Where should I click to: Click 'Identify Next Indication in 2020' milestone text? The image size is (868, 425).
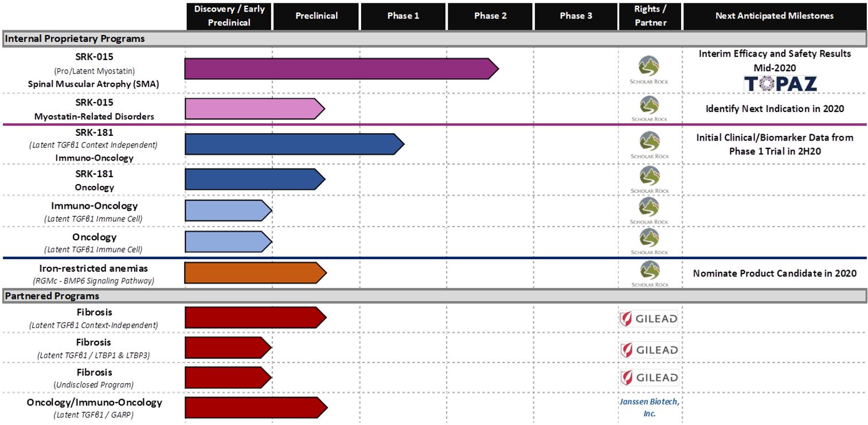pyautogui.click(x=775, y=108)
